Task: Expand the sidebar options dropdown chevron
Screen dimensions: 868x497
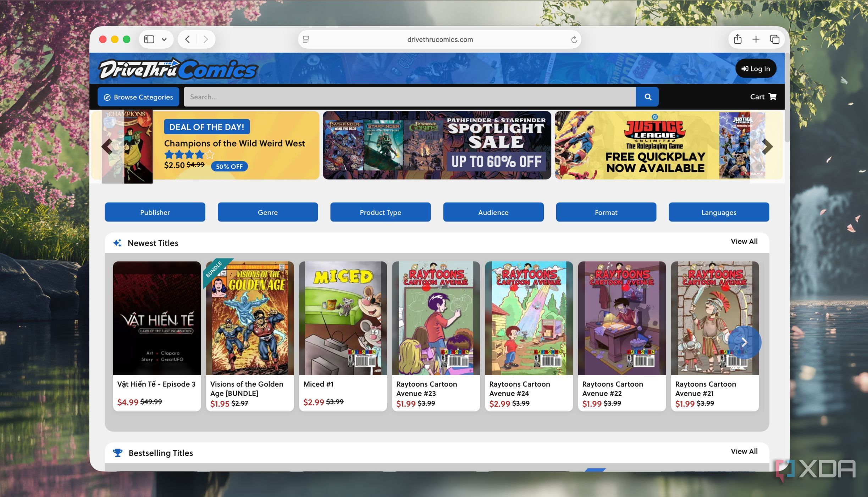Action: point(164,39)
